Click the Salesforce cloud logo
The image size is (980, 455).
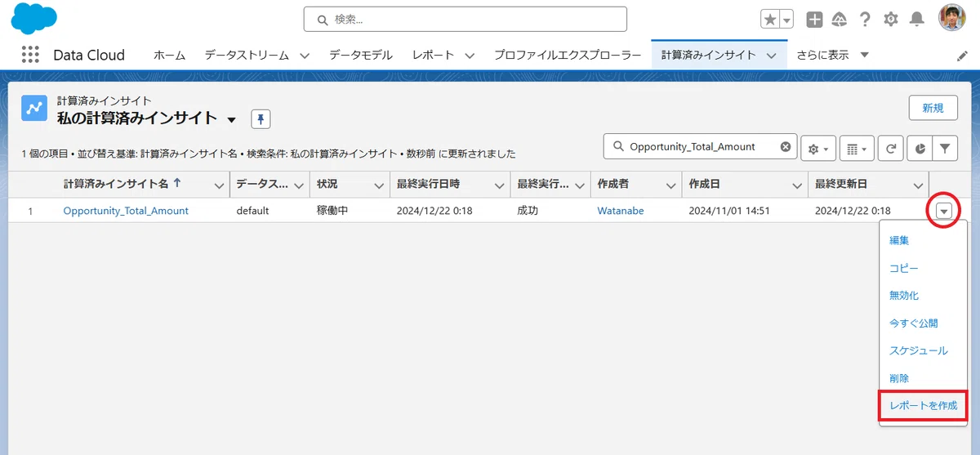click(x=33, y=18)
